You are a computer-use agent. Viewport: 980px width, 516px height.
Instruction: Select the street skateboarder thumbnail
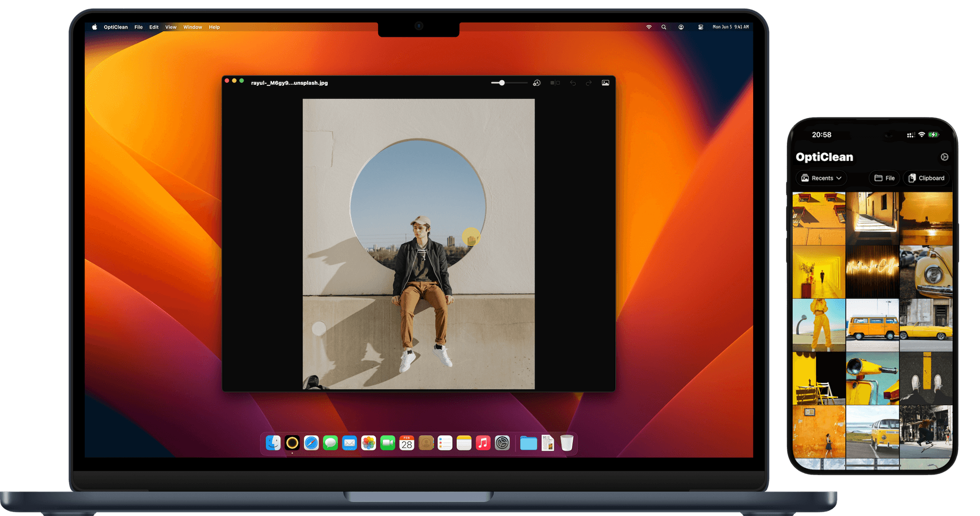[926, 432]
